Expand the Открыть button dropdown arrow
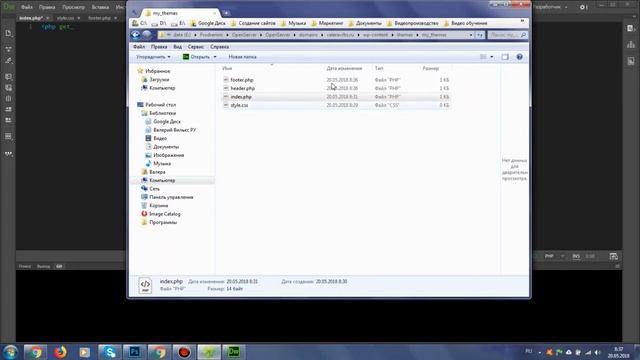 click(x=215, y=57)
